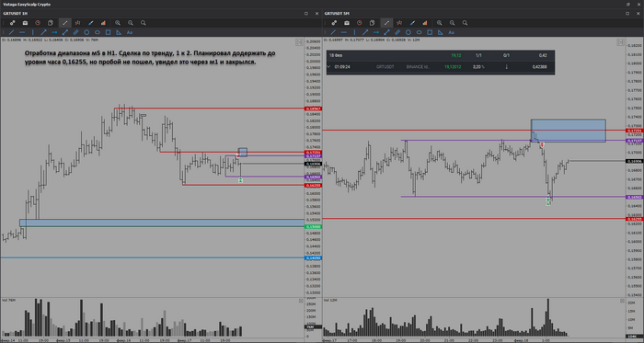Click the paintbrush icon in GRTUSDT 5M toolbar
Screen dimensions: 644x343
tap(412, 23)
